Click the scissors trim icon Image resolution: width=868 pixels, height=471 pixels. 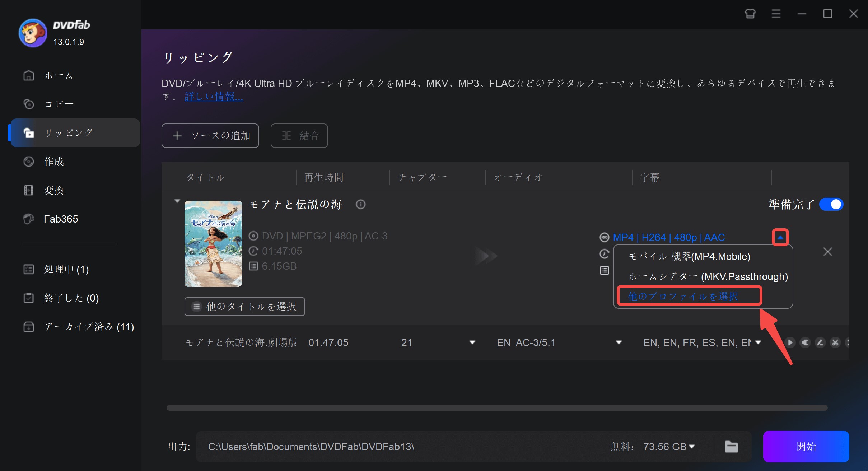click(x=835, y=342)
